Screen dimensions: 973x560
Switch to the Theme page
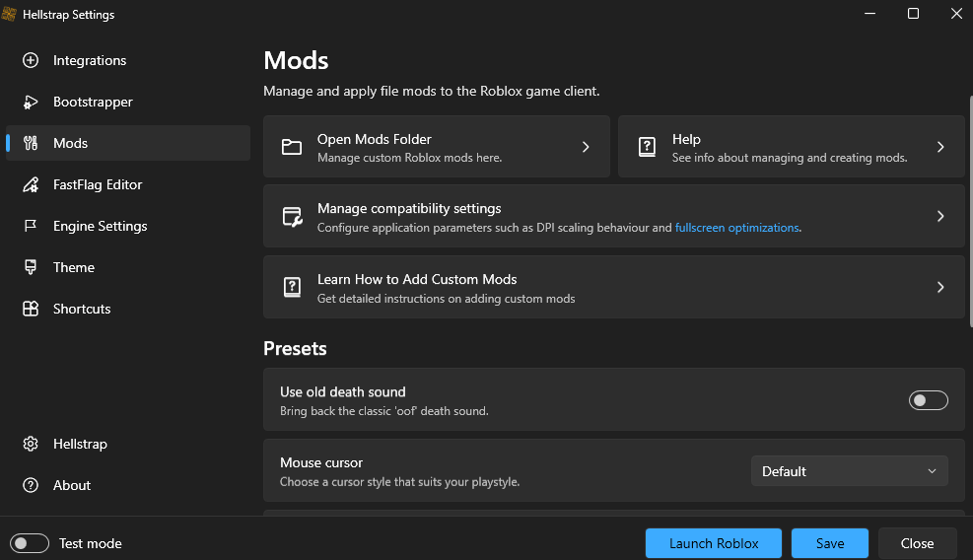(x=128, y=267)
